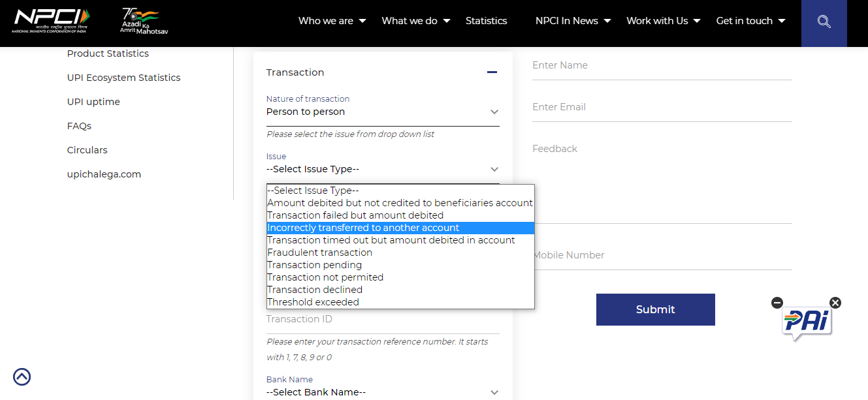Select Incorrectly transferred to another account
This screenshot has height=400, width=868.
363,228
